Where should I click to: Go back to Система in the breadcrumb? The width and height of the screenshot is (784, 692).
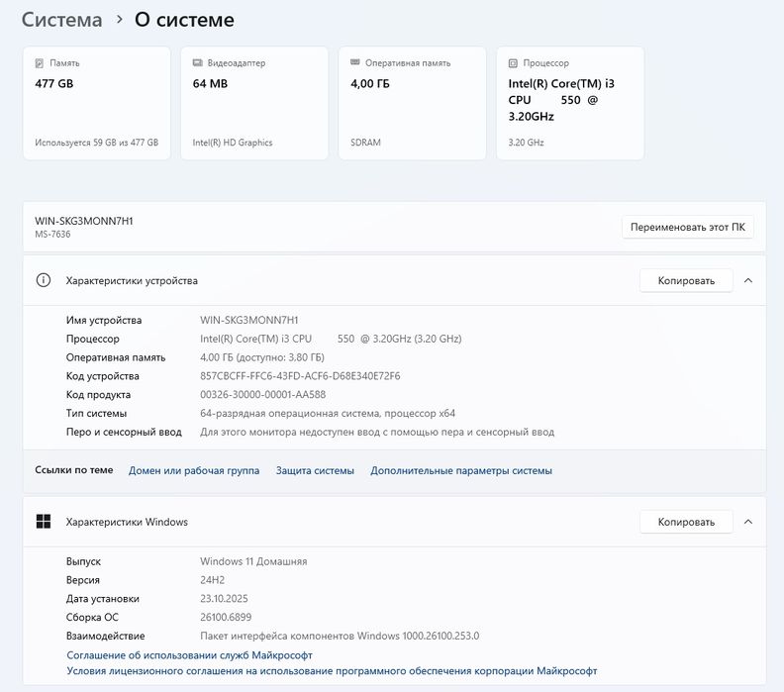coord(61,20)
